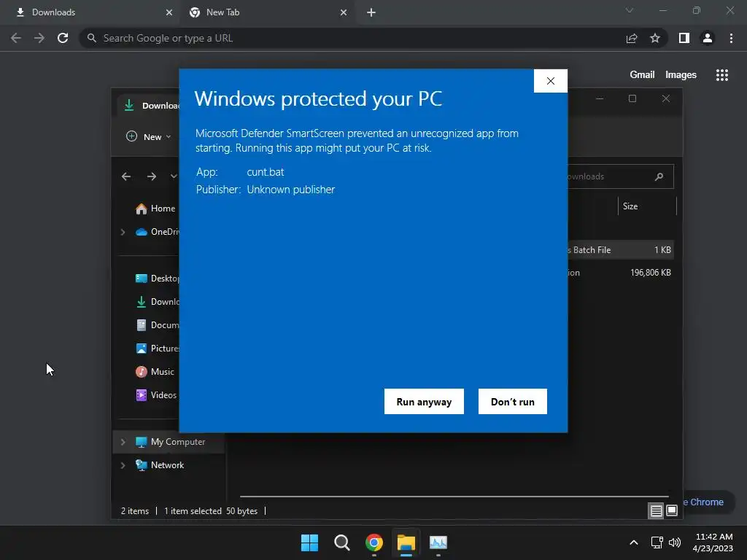The height and width of the screenshot is (560, 747).
Task: Open Documents folder in sidebar
Action: point(158,325)
